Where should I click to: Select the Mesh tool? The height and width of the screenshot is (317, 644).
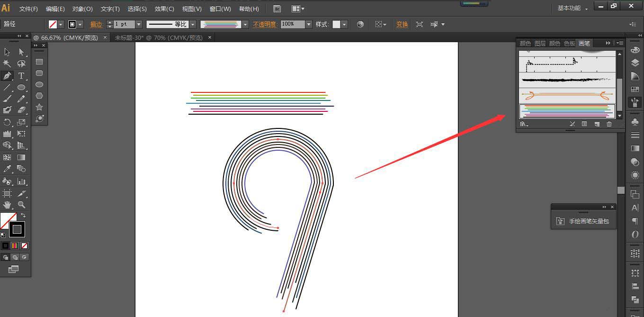click(7, 157)
